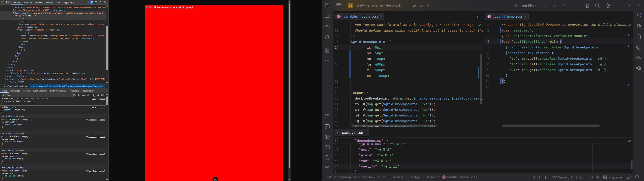644x181 pixels.
Task: Click the Nuxt DevTools icon at page bottom
Action: 216,179
